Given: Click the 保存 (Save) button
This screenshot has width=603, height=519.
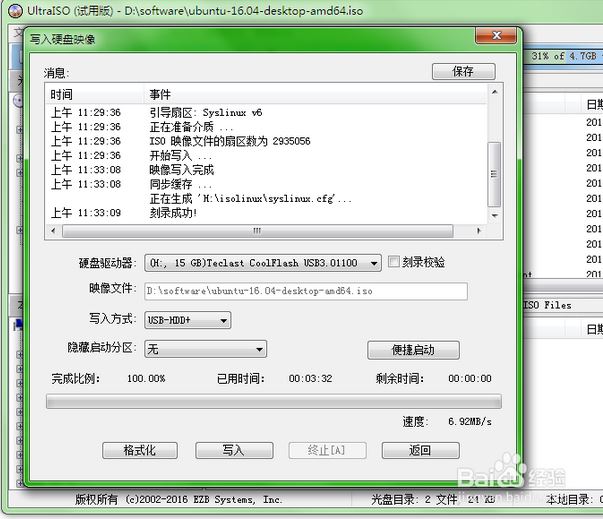Looking at the screenshot, I should [x=463, y=72].
